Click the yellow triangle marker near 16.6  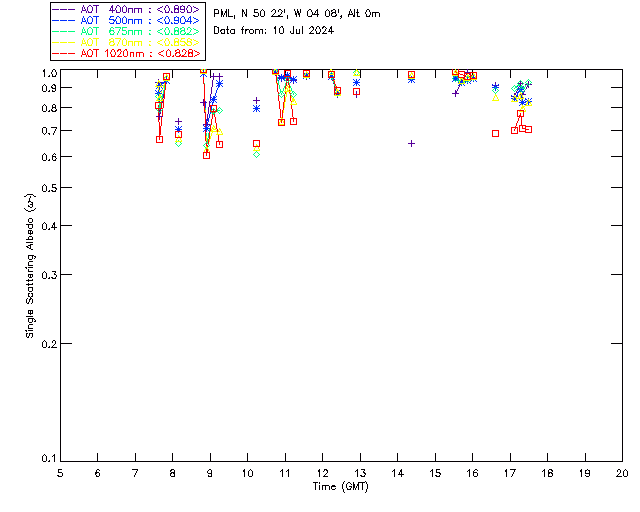[496, 98]
